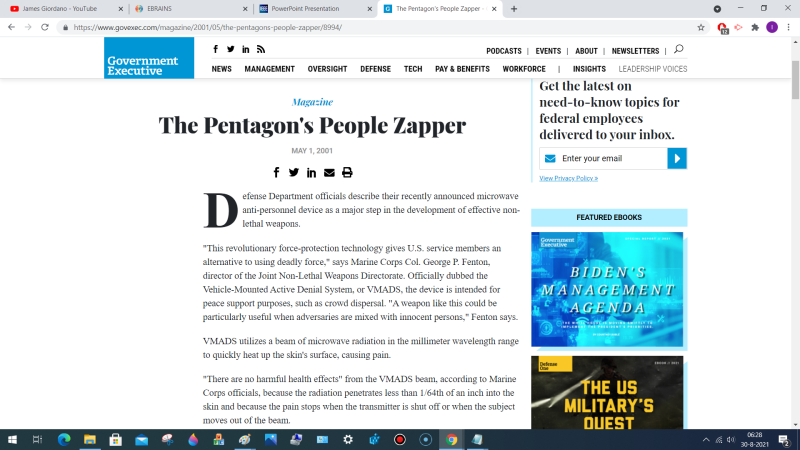Go to EVENTS page
This screenshot has height=450, width=800.
click(x=548, y=51)
